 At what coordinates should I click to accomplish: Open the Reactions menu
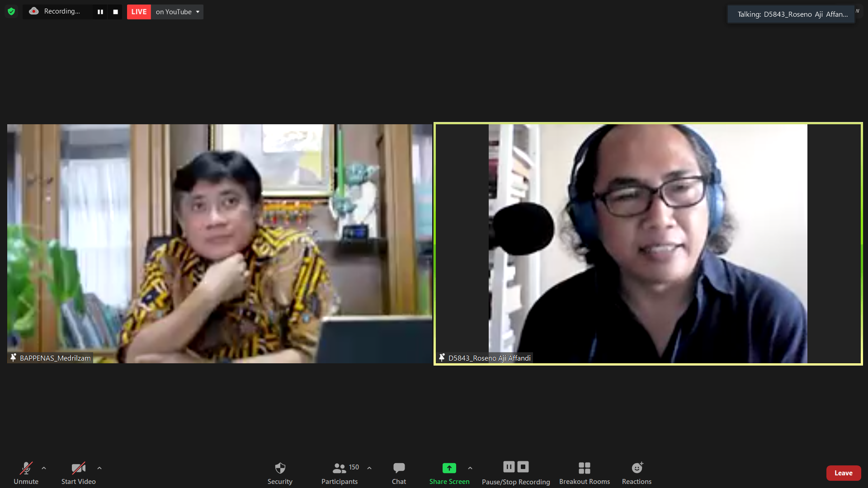pos(637,473)
